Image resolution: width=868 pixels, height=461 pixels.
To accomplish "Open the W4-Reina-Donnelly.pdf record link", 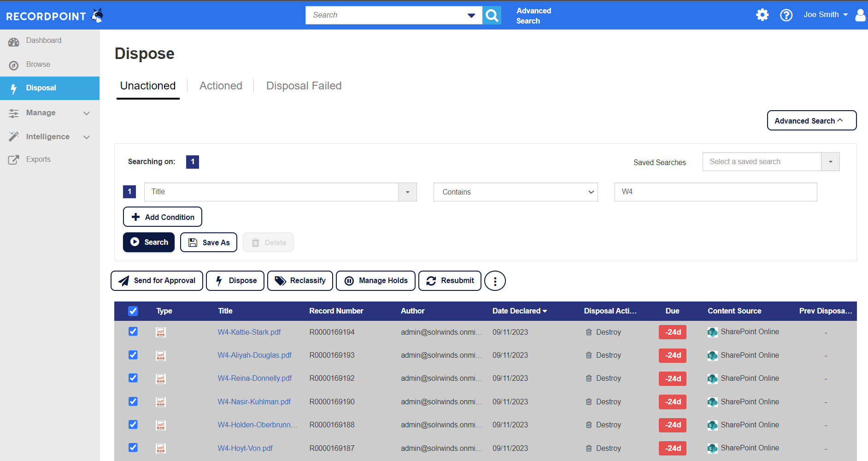I will pyautogui.click(x=254, y=378).
